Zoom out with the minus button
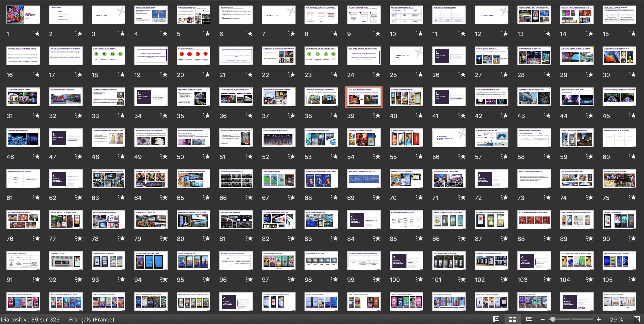 (542, 319)
